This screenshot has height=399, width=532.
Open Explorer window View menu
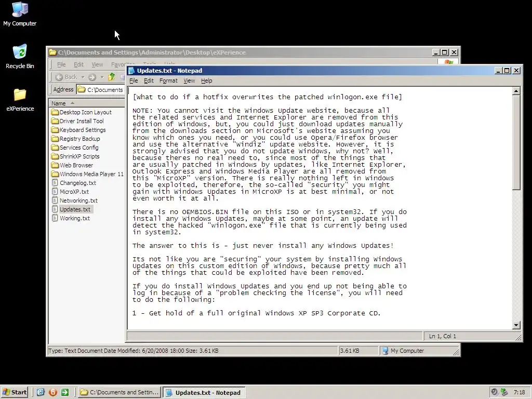[x=97, y=64]
